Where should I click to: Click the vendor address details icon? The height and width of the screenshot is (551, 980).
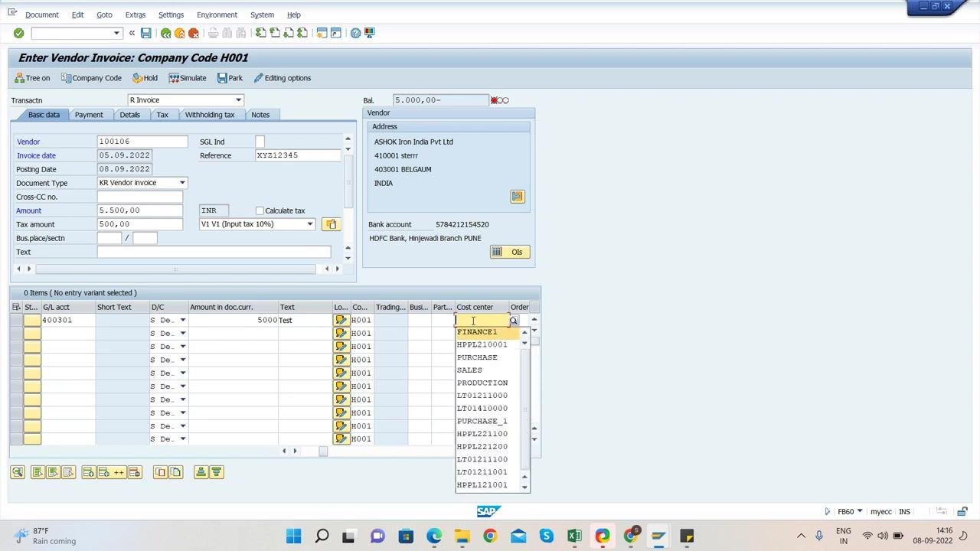pos(518,197)
